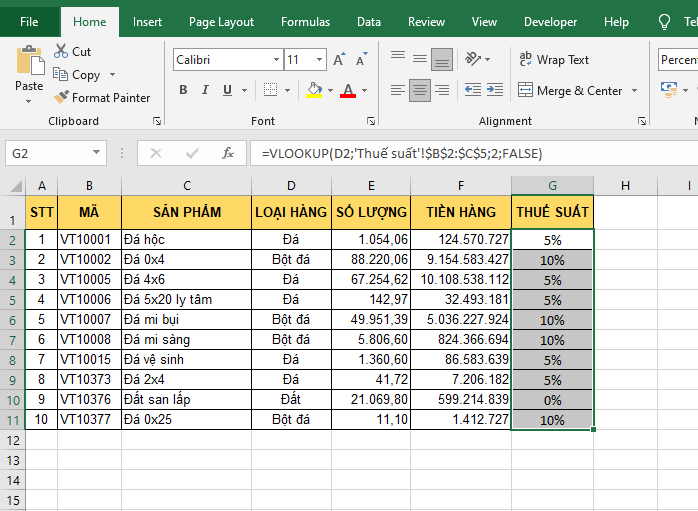Click the Increase Indent icon
This screenshot has height=511, width=698.
tap(494, 91)
